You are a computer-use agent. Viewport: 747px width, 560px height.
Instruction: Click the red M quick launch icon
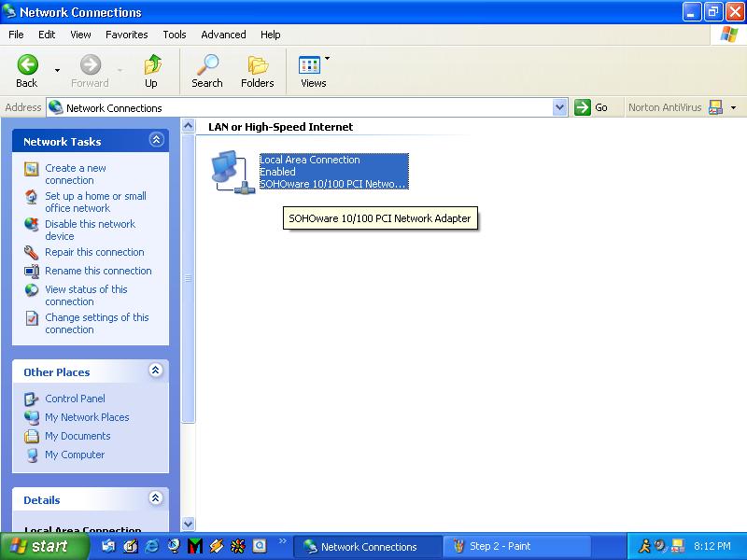coord(195,546)
